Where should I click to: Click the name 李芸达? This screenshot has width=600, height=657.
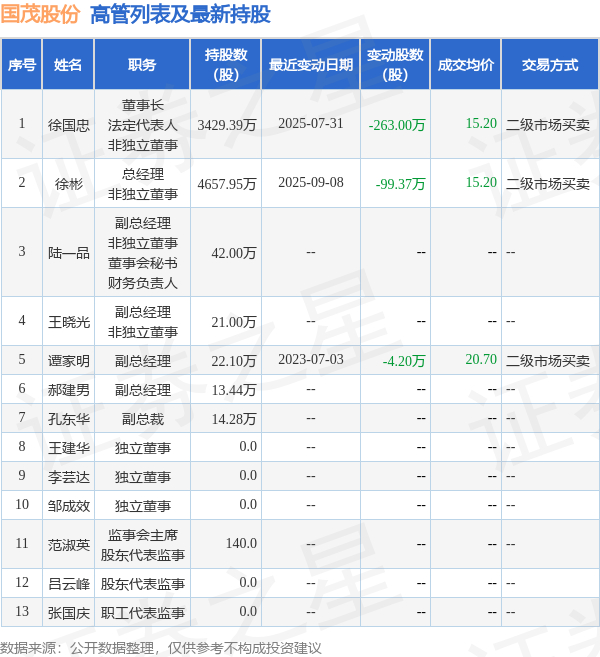tap(68, 476)
